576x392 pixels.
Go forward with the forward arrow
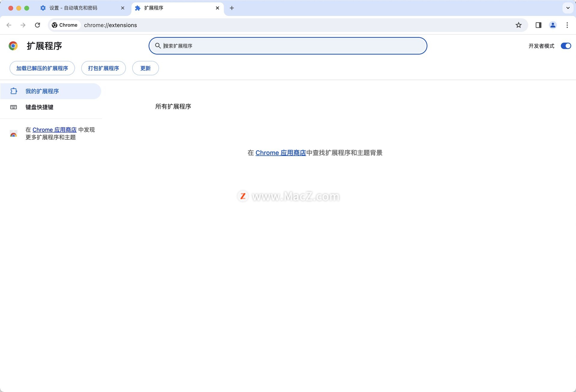(23, 25)
